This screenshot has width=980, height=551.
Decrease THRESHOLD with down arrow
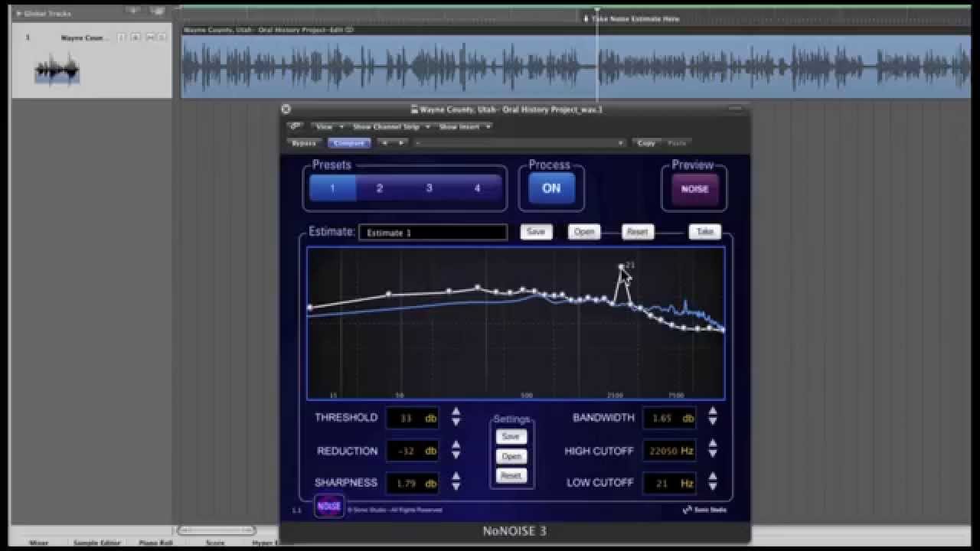tap(456, 422)
